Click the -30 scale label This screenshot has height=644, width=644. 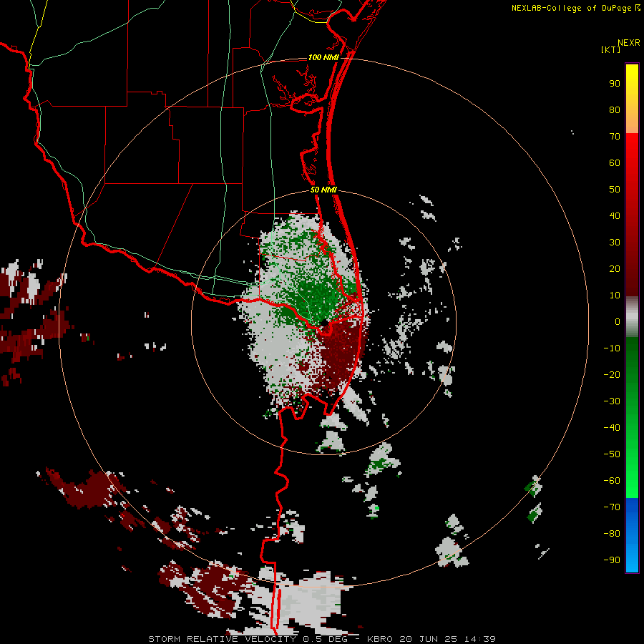point(612,401)
